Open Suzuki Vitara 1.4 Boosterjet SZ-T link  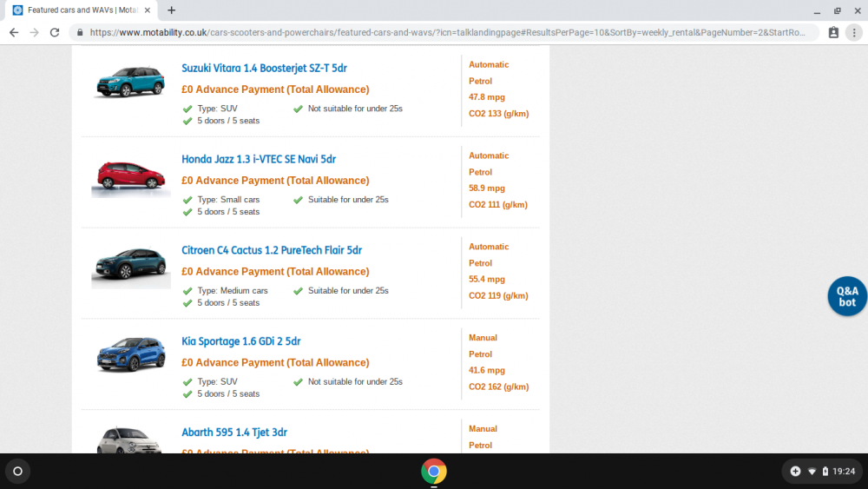click(x=264, y=68)
